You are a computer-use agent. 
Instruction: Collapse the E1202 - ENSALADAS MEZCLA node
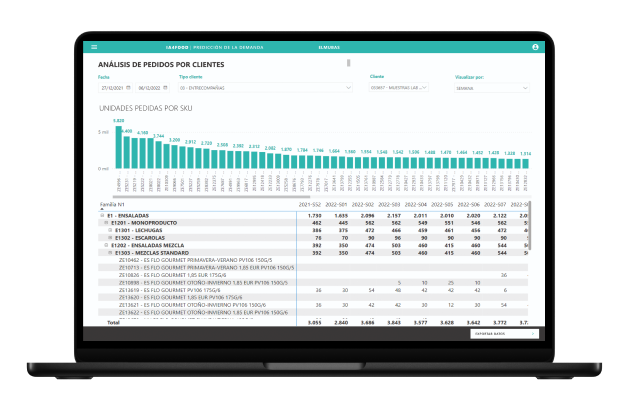[106, 245]
